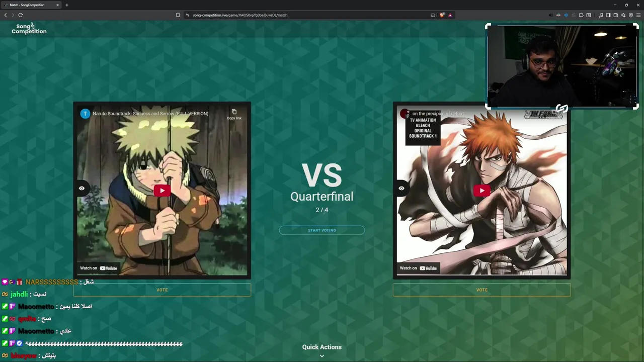Viewport: 644px width, 362px height.
Task: Open the Brave VPN shield icon
Action: click(x=631, y=15)
